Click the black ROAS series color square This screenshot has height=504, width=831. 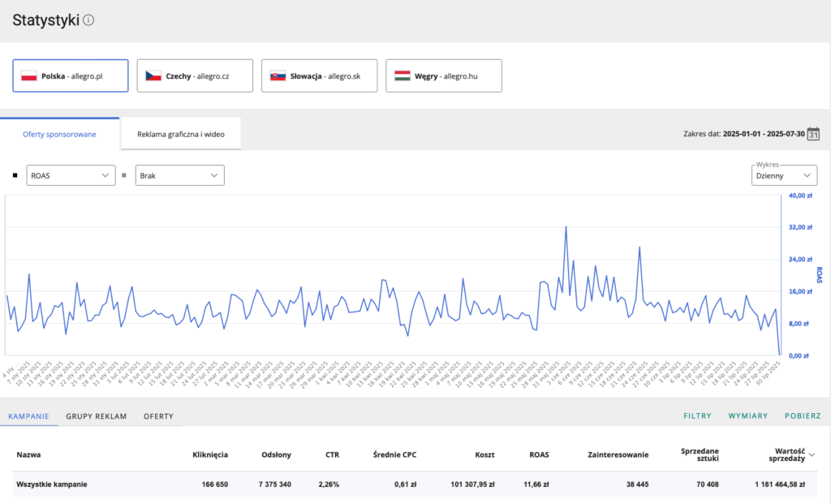tap(15, 174)
